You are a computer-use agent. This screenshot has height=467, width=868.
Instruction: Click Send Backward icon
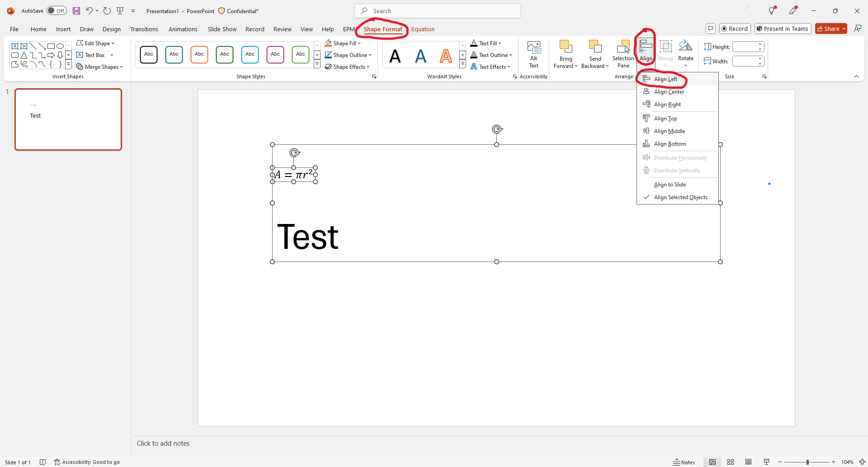pyautogui.click(x=595, y=46)
